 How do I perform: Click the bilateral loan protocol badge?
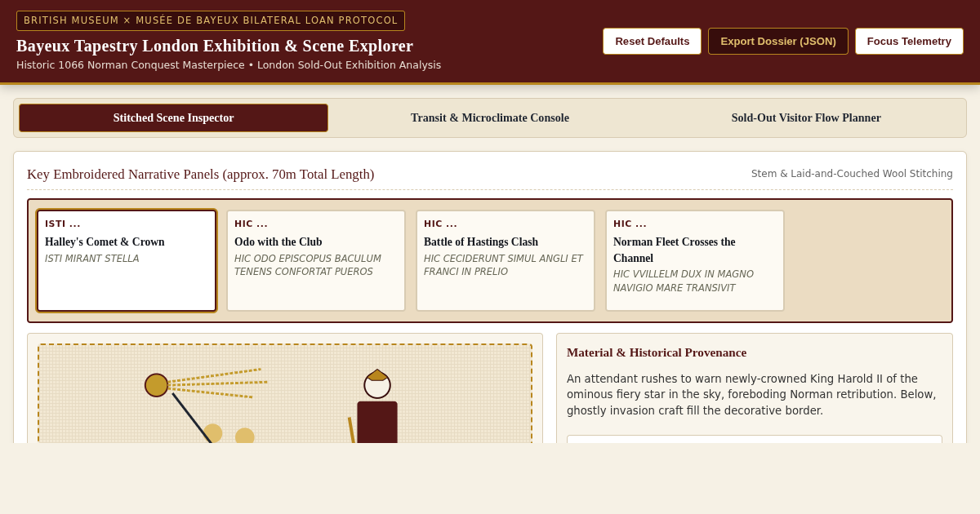pyautogui.click(x=211, y=20)
